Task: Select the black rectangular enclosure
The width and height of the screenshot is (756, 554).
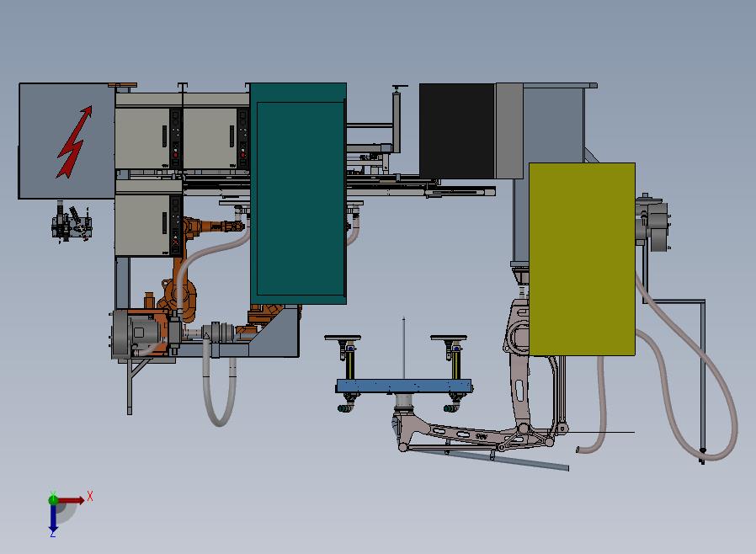Action: (x=457, y=131)
